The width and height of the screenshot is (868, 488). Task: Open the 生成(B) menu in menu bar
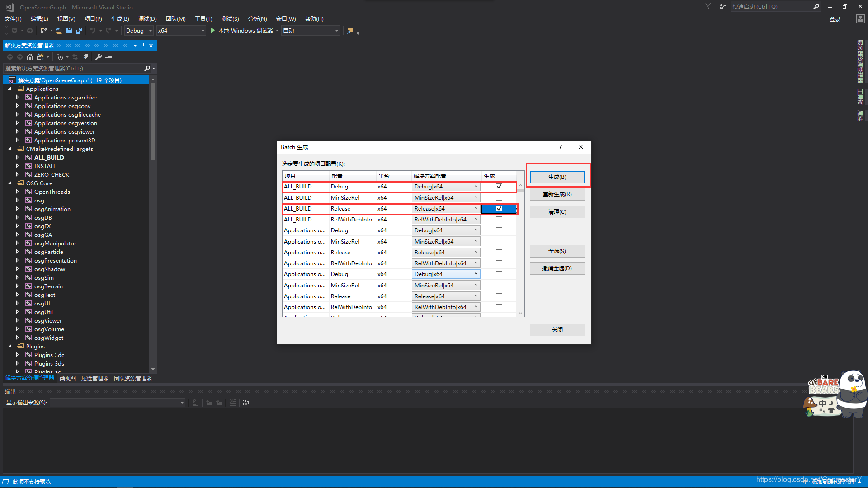coord(120,19)
